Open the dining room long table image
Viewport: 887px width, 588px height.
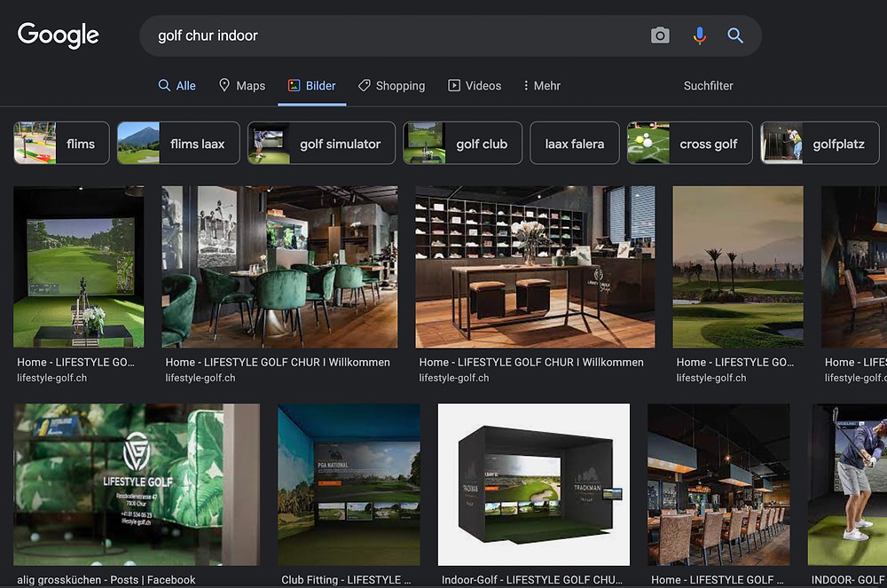(x=718, y=484)
